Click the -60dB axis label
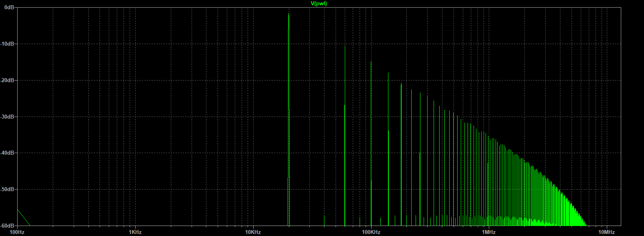The width and height of the screenshot is (644, 236). (7, 226)
